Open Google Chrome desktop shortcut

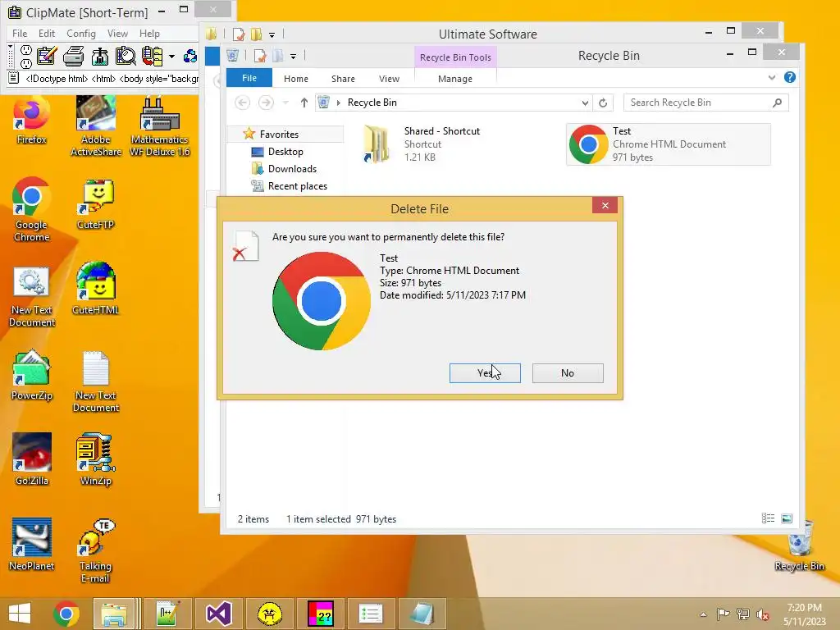coord(31,209)
